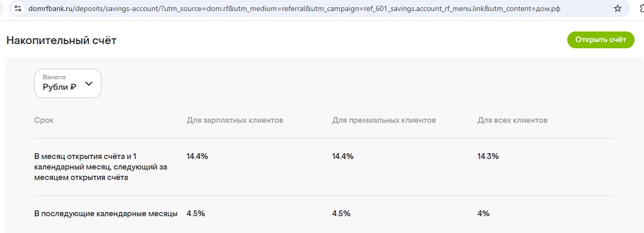644x233 pixels.
Task: Click the В последующие календарные месяцы row label
Action: [x=106, y=214]
